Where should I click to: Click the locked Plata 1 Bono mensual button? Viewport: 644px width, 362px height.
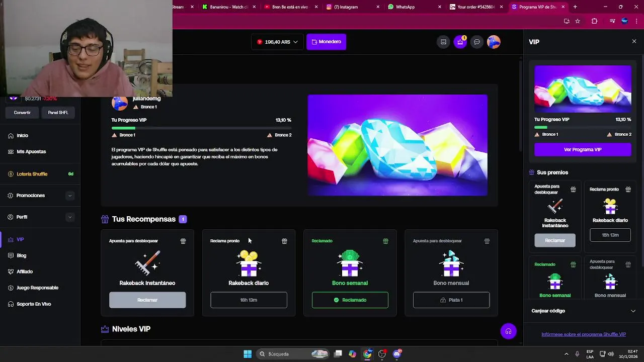click(451, 300)
